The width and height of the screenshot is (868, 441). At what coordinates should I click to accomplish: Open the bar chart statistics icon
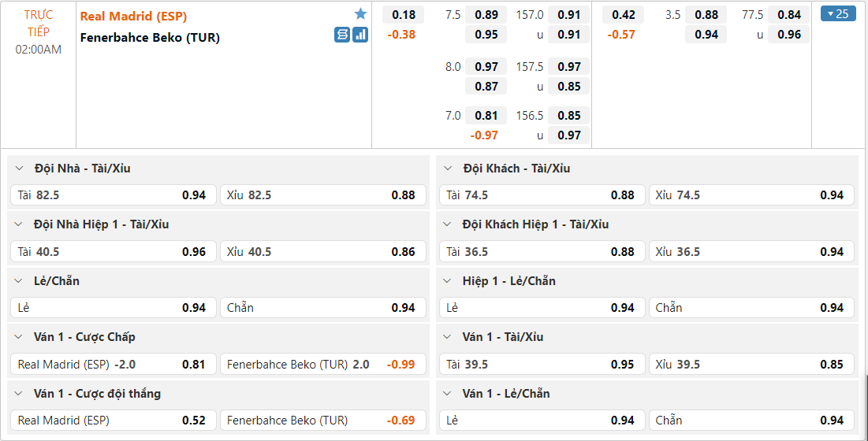[360, 35]
